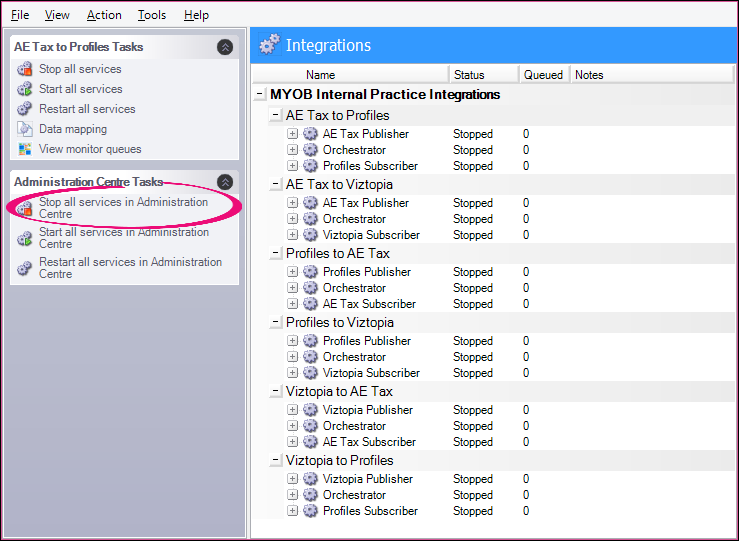Click Start all services in Administration Centre icon
Viewport: 739px width, 541px height.
tap(25, 238)
